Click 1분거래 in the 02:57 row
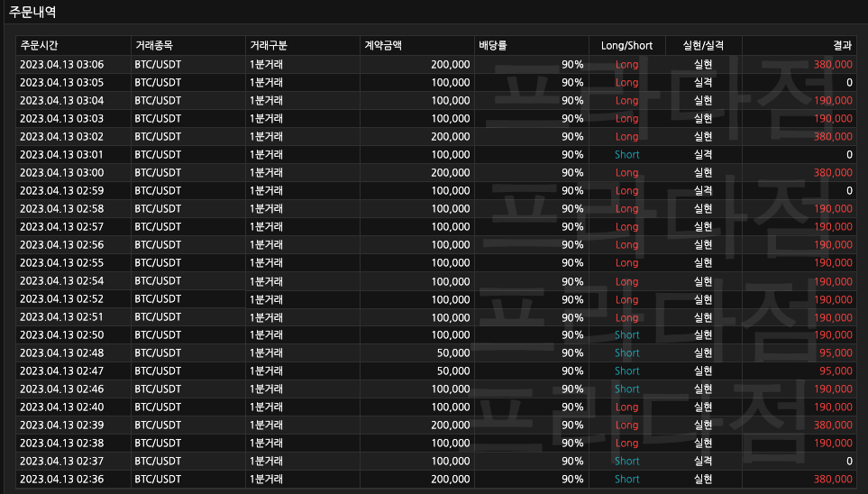Image resolution: width=868 pixels, height=494 pixels. click(266, 226)
